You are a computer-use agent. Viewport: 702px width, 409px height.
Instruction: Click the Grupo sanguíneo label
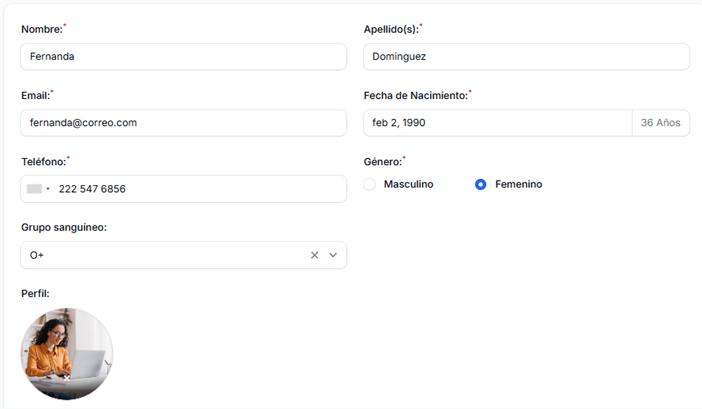[x=64, y=227]
